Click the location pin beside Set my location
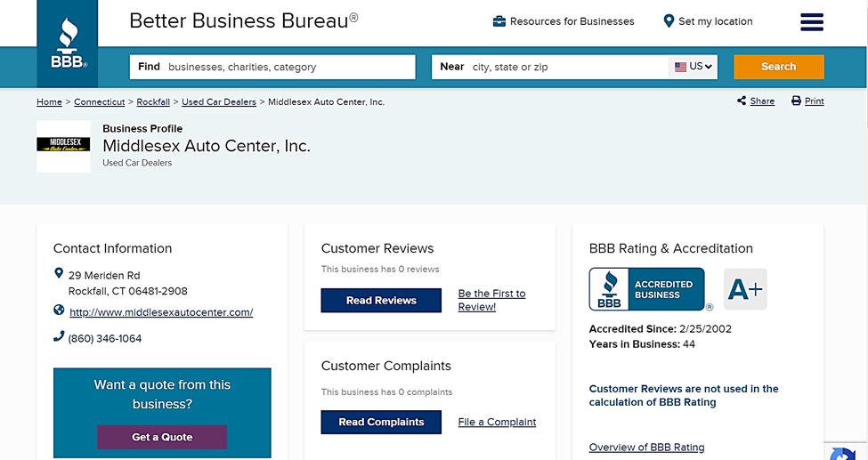This screenshot has height=460, width=868. (669, 21)
